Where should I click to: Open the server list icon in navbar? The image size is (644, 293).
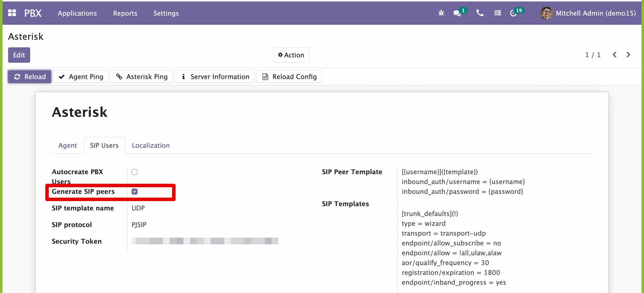point(497,13)
